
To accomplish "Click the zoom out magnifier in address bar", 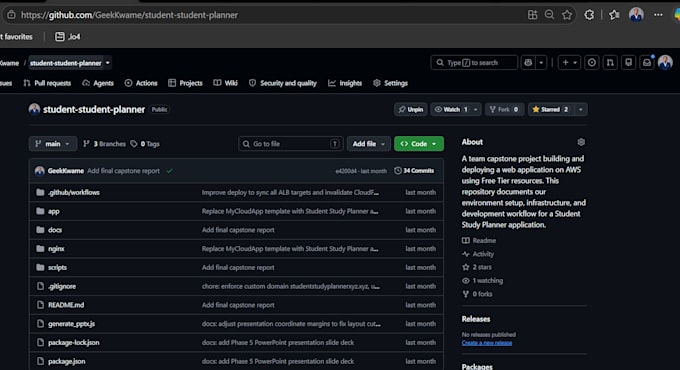I will tap(549, 15).
